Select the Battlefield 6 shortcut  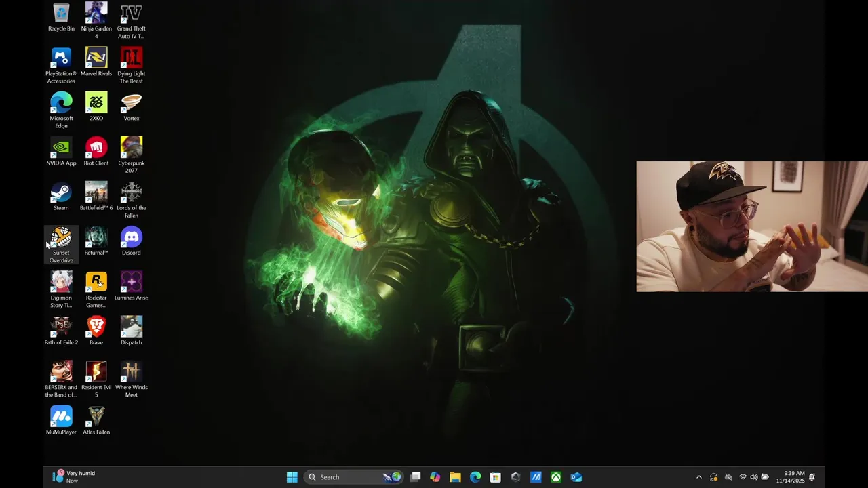pyautogui.click(x=96, y=197)
